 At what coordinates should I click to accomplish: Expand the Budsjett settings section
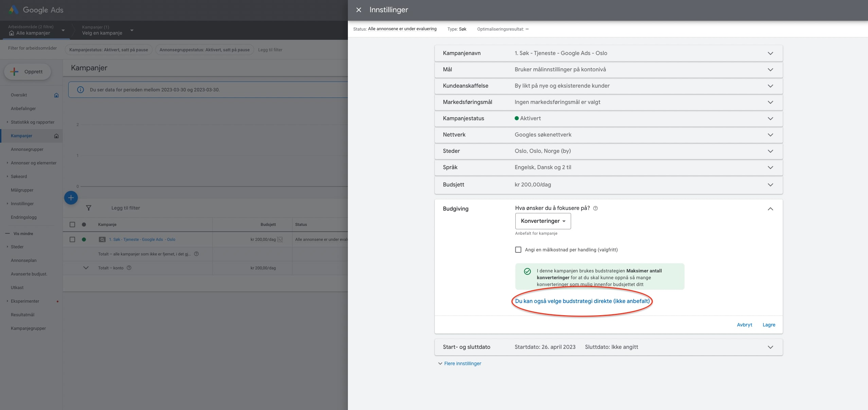(x=770, y=185)
